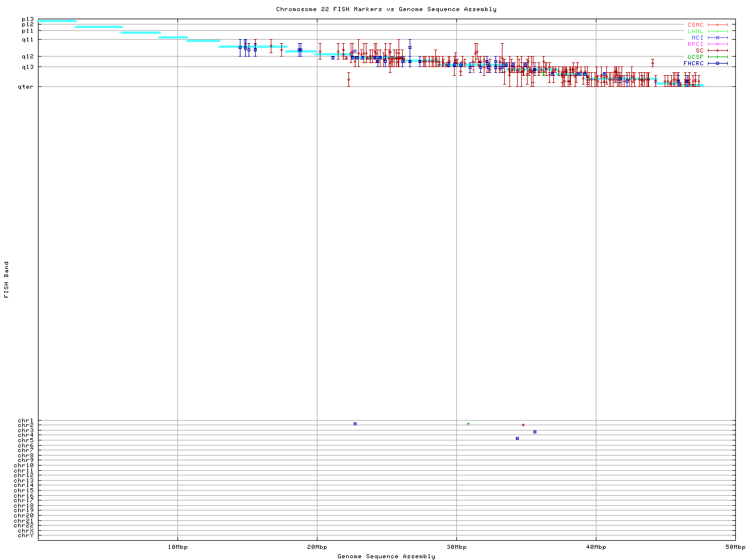The height and width of the screenshot is (560, 747).
Task: Click the blue square marker left of 30Mbp in chr1 row
Action: pyautogui.click(x=355, y=423)
